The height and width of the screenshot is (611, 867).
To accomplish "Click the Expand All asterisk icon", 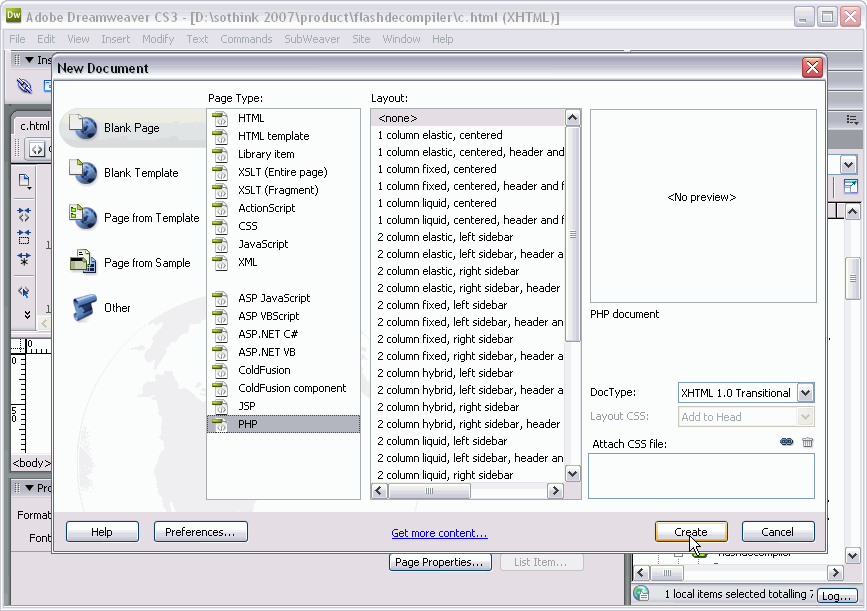I will pyautogui.click(x=24, y=259).
